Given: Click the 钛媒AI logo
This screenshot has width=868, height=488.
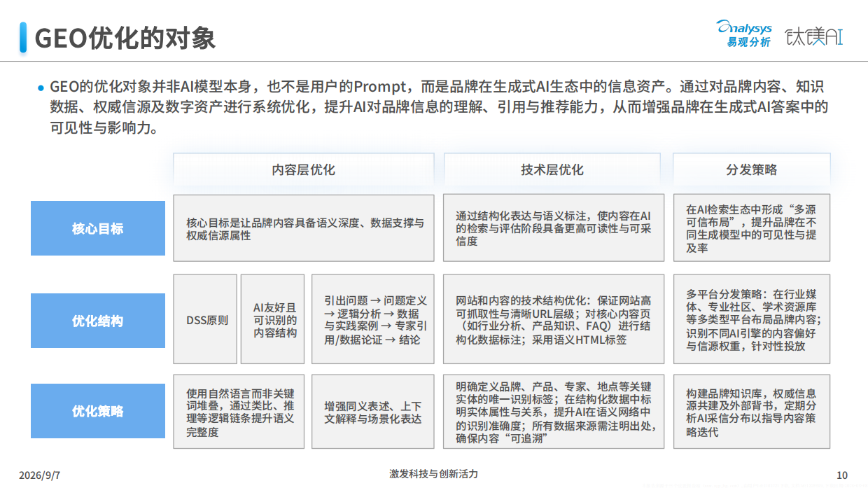Looking at the screenshot, I should (813, 36).
